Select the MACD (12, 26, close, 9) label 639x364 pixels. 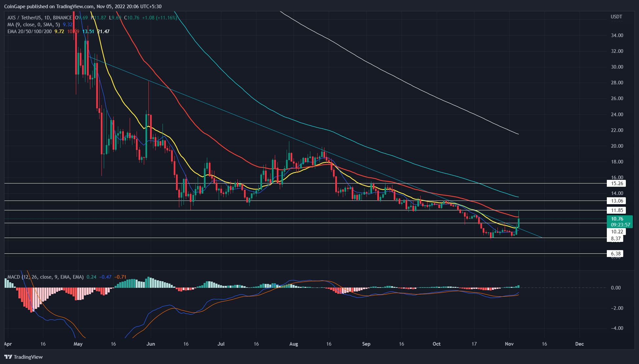45,277
